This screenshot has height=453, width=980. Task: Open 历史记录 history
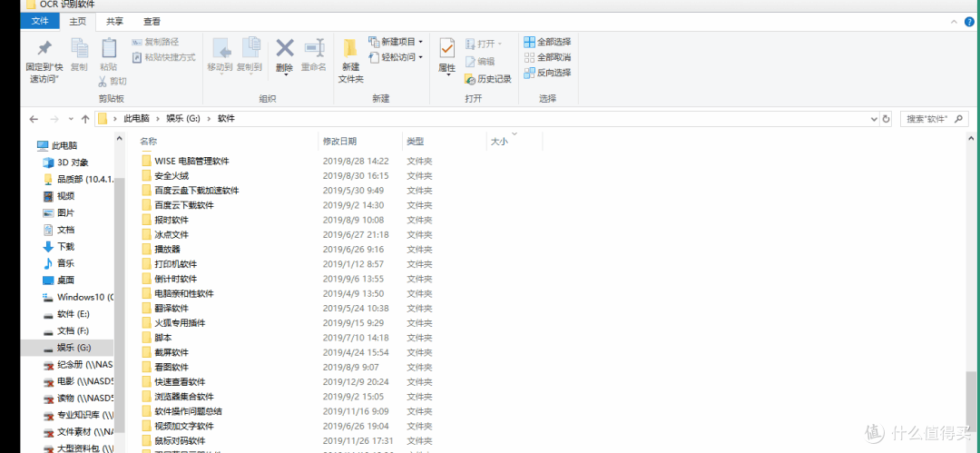pos(487,79)
